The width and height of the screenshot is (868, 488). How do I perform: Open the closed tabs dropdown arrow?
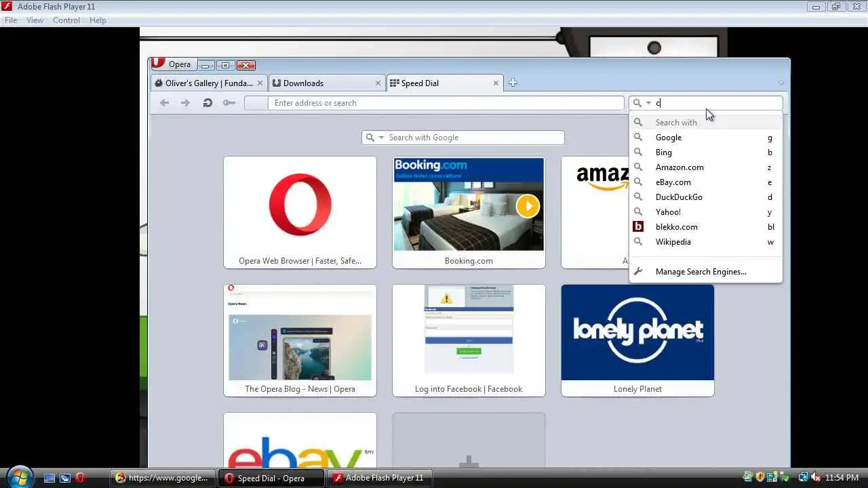[x=781, y=83]
